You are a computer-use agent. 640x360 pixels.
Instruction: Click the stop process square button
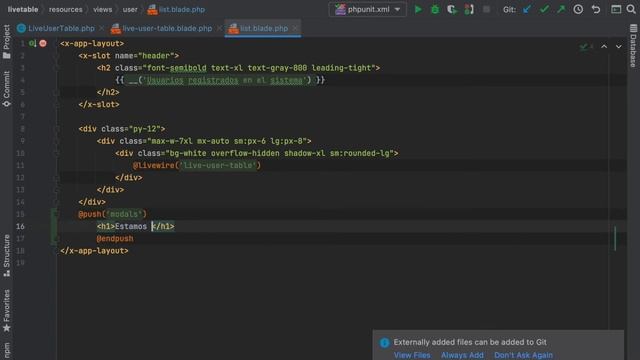[x=486, y=9]
